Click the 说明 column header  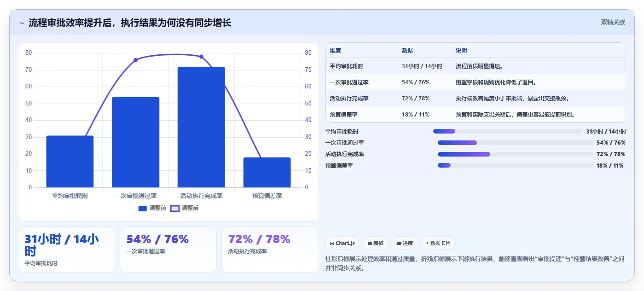click(461, 51)
